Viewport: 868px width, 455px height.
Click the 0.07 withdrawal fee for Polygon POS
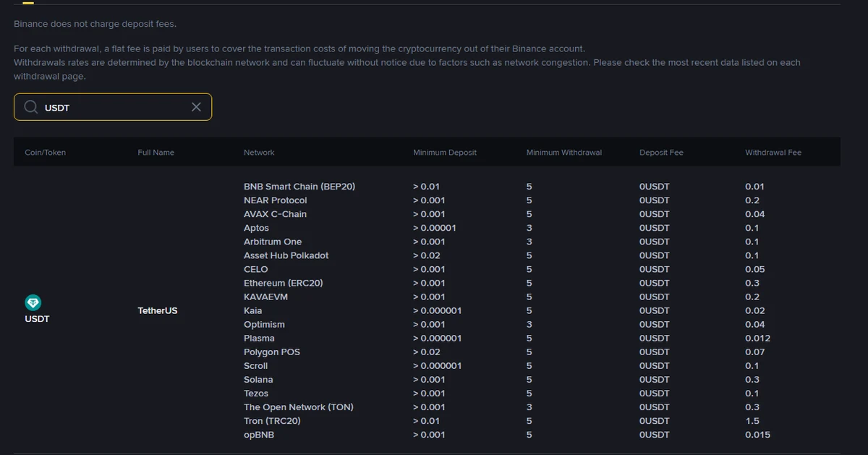click(754, 352)
